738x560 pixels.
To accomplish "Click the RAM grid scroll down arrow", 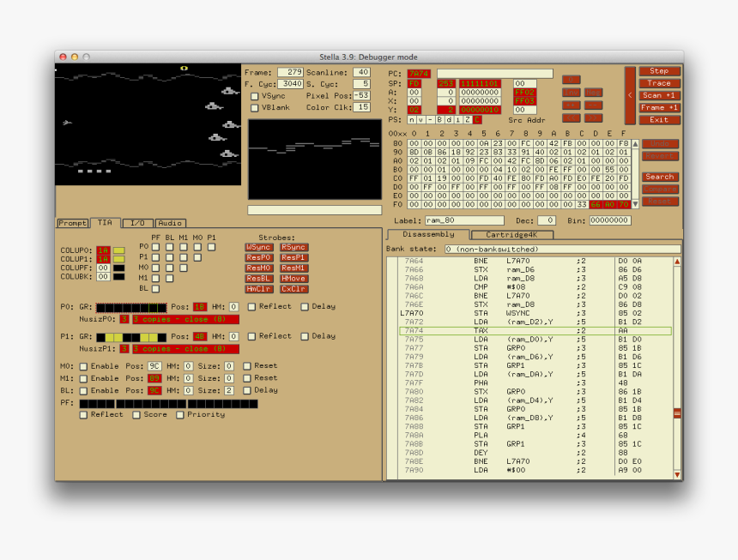I will click(x=635, y=204).
